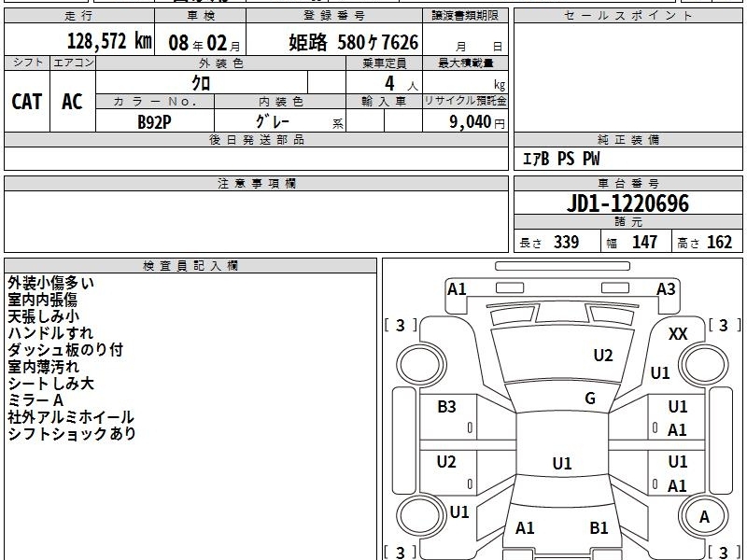Viewport: 747px width, 560px height.
Task: Click the height value 162
Action: coord(719,242)
